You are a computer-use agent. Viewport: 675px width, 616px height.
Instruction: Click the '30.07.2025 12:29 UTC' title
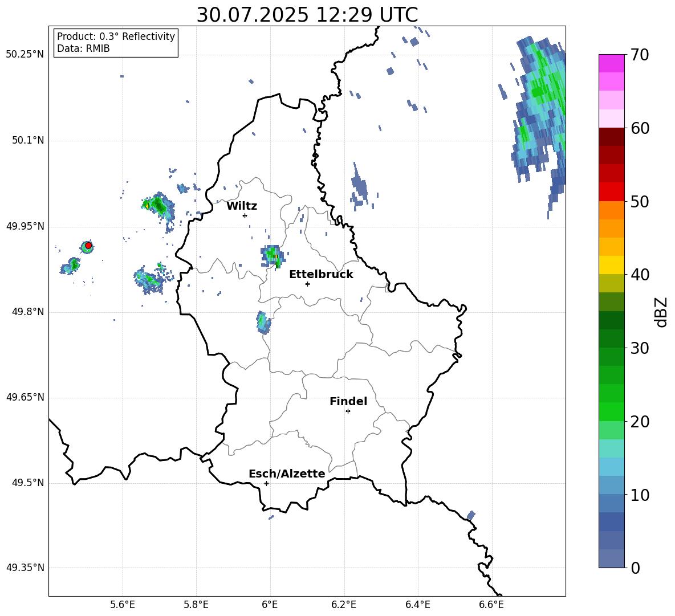tap(307, 15)
